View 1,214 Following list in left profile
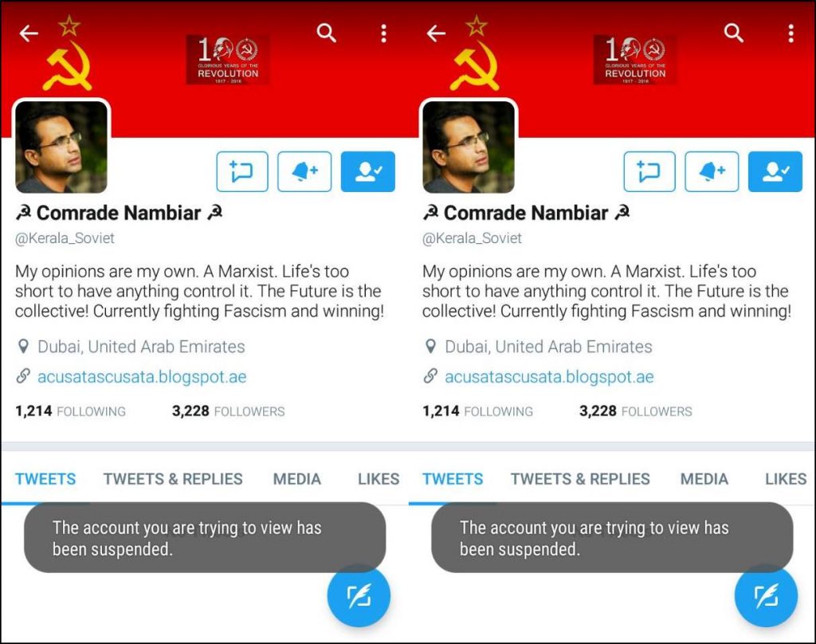 point(70,411)
